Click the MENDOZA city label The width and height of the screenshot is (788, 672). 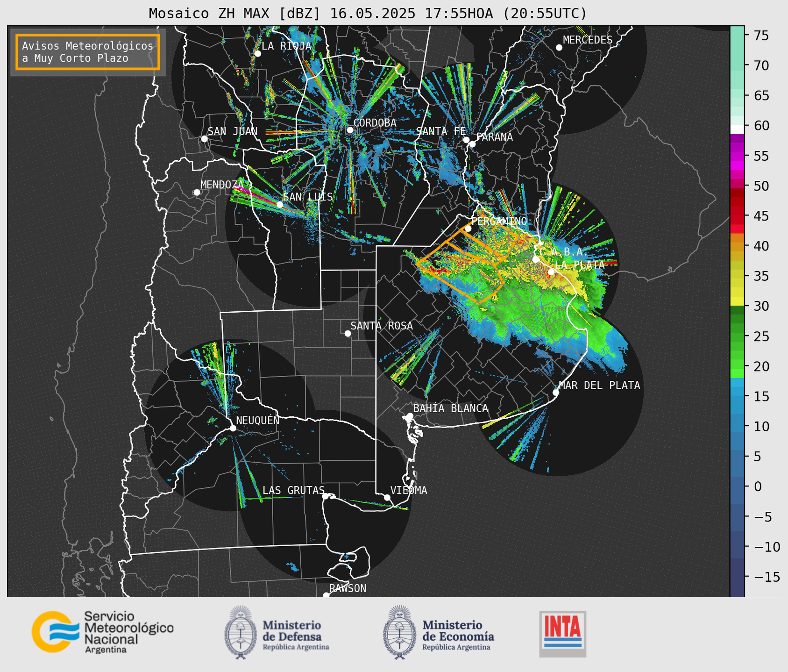pyautogui.click(x=222, y=185)
